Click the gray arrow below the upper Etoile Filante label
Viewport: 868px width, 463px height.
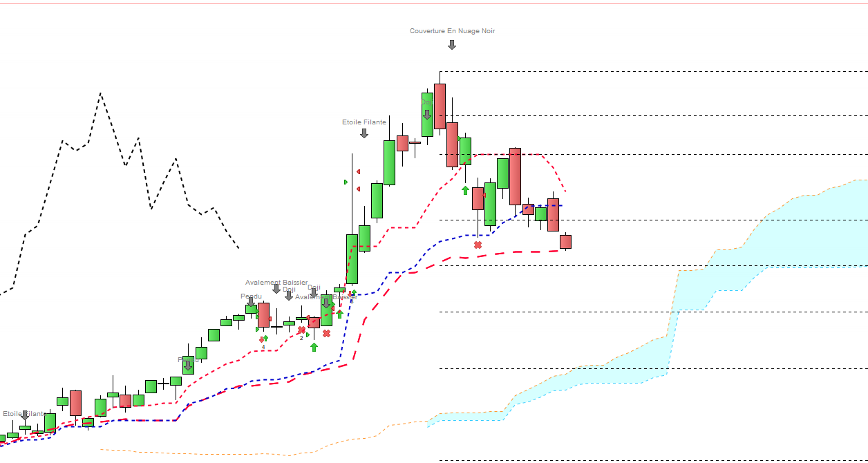click(x=364, y=133)
